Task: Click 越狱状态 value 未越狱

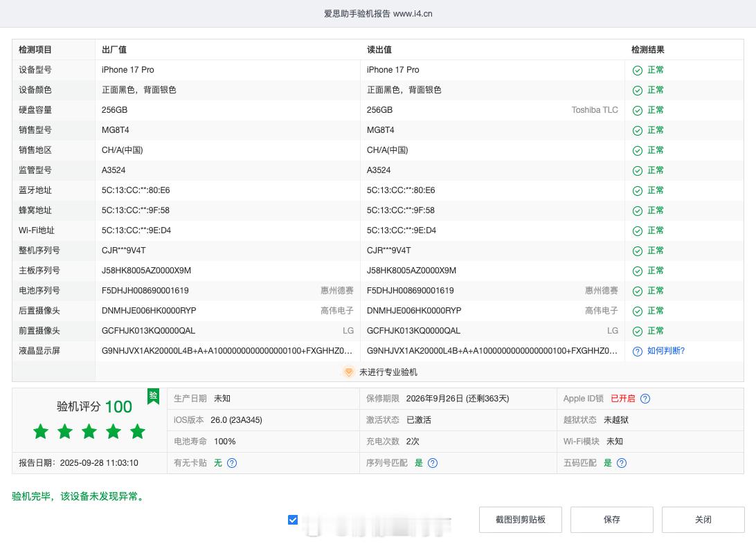Action: click(616, 420)
